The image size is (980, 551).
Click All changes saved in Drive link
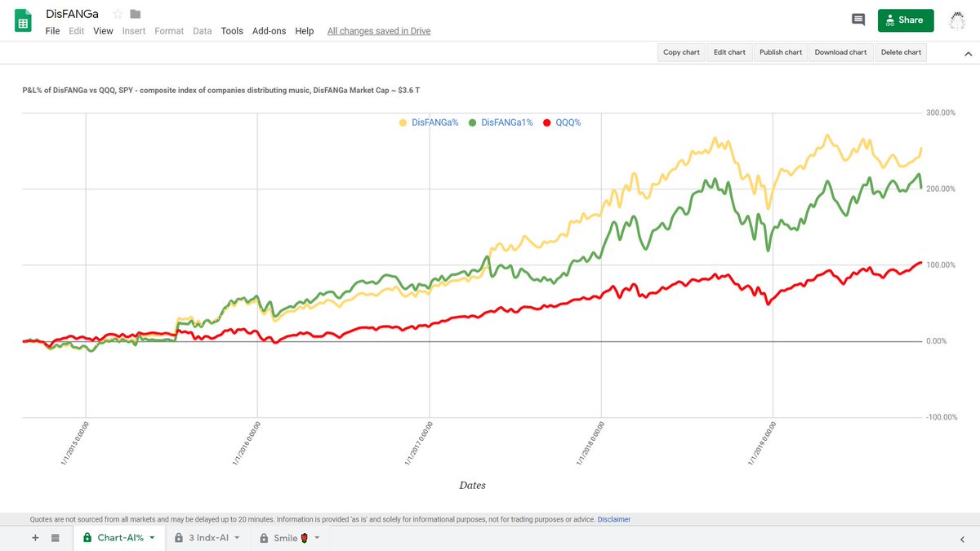[379, 31]
